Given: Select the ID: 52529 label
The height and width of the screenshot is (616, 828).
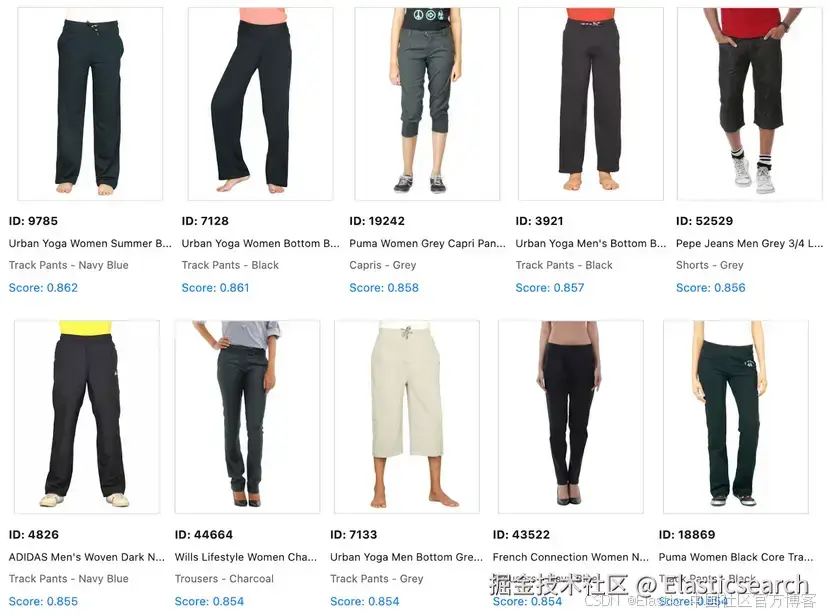Looking at the screenshot, I should pyautogui.click(x=704, y=221).
